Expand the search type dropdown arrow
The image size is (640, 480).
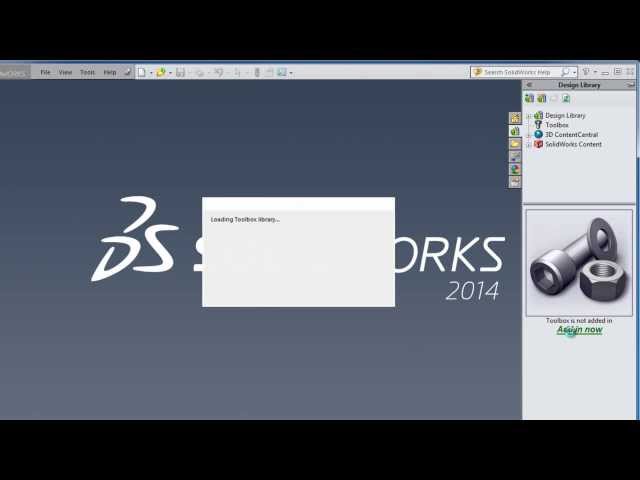coord(574,73)
